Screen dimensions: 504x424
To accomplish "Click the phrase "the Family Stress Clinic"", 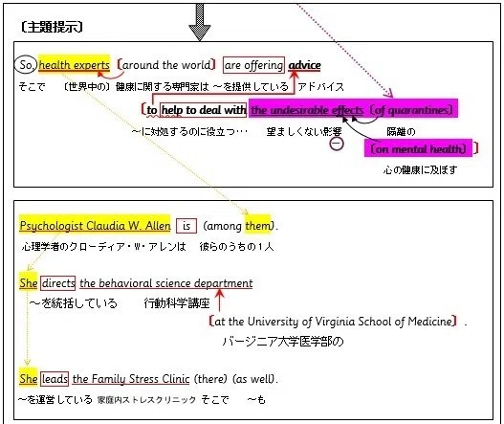I will pyautogui.click(x=131, y=379).
